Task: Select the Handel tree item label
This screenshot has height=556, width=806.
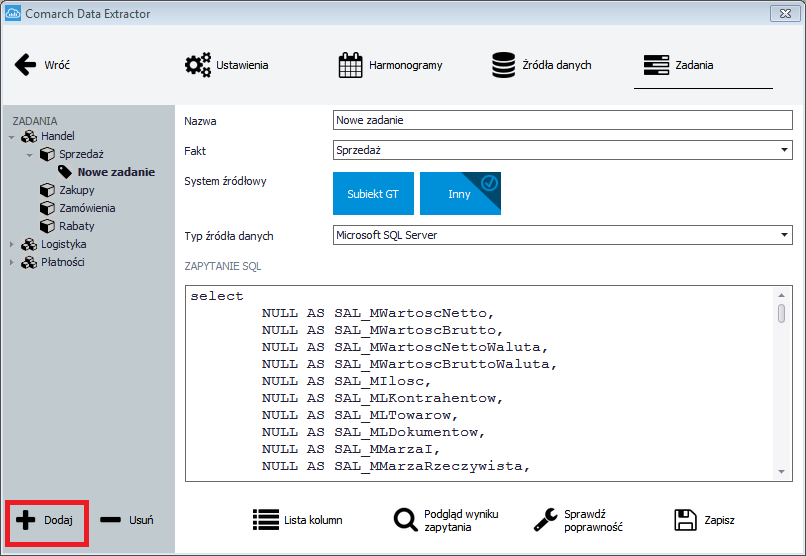Action: click(58, 136)
